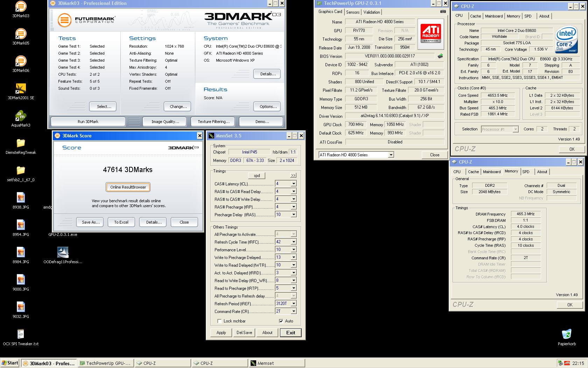Open the Refresh Period (tREF) dropdown
Viewport: 588px width, 368px height.
(294, 304)
